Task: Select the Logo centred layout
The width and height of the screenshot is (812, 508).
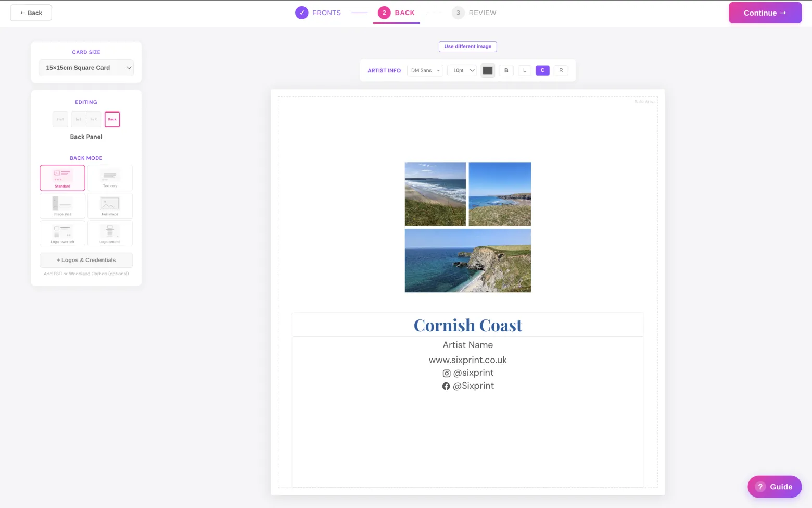Action: pyautogui.click(x=110, y=233)
